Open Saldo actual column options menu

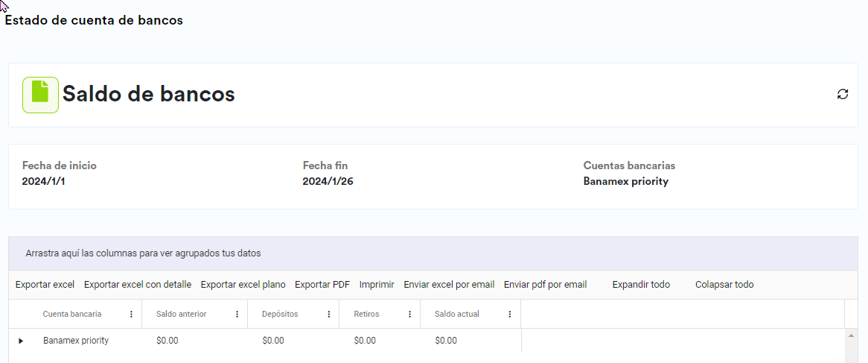point(510,315)
